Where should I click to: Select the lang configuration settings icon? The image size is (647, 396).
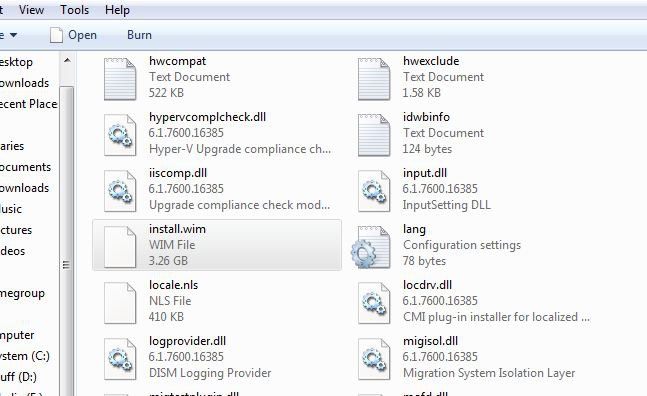click(371, 247)
